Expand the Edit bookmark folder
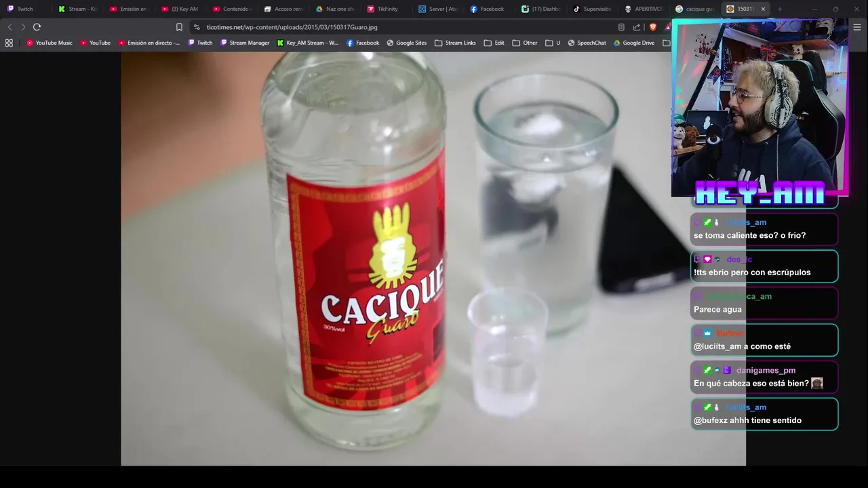 pyautogui.click(x=494, y=43)
